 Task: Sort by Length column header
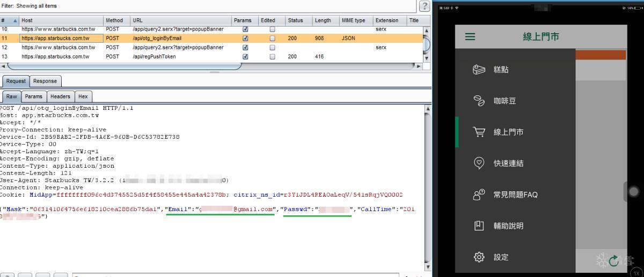[x=326, y=20]
